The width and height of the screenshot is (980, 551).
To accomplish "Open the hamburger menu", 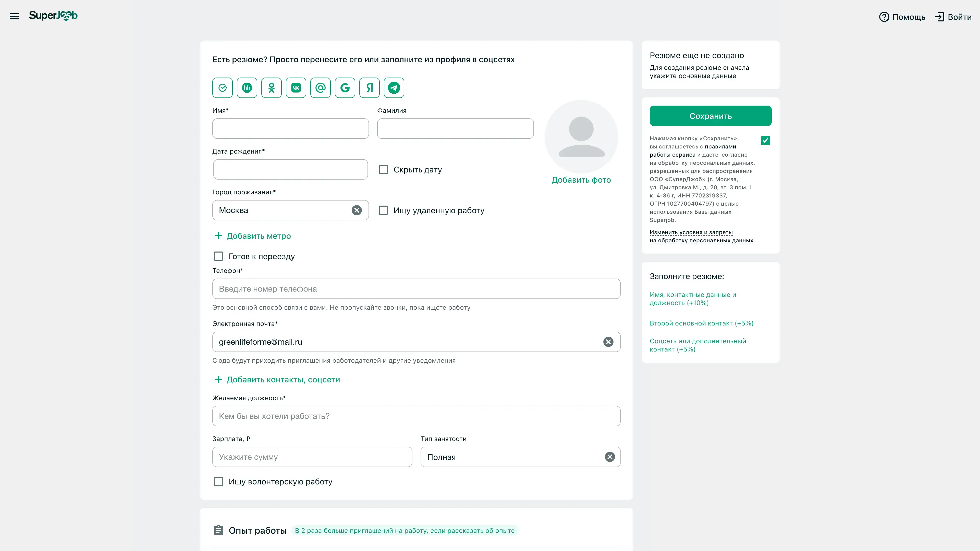I will click(x=14, y=16).
